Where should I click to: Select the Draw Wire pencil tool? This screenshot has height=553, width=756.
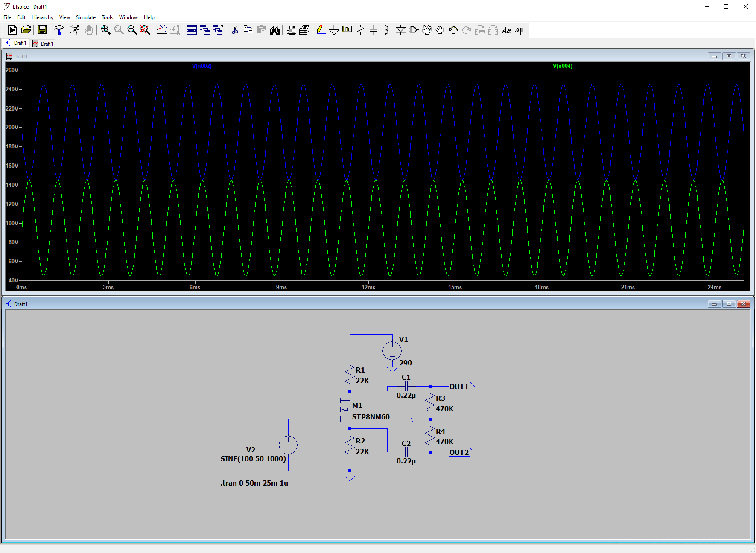pos(321,30)
